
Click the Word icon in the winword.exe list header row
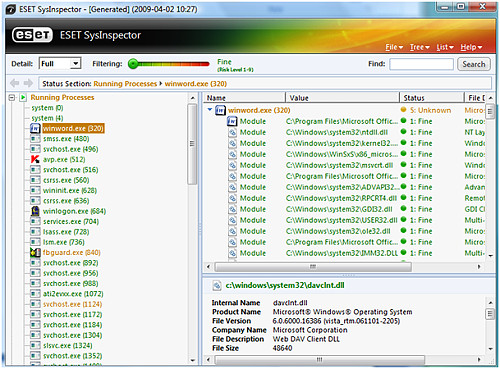[x=220, y=110]
